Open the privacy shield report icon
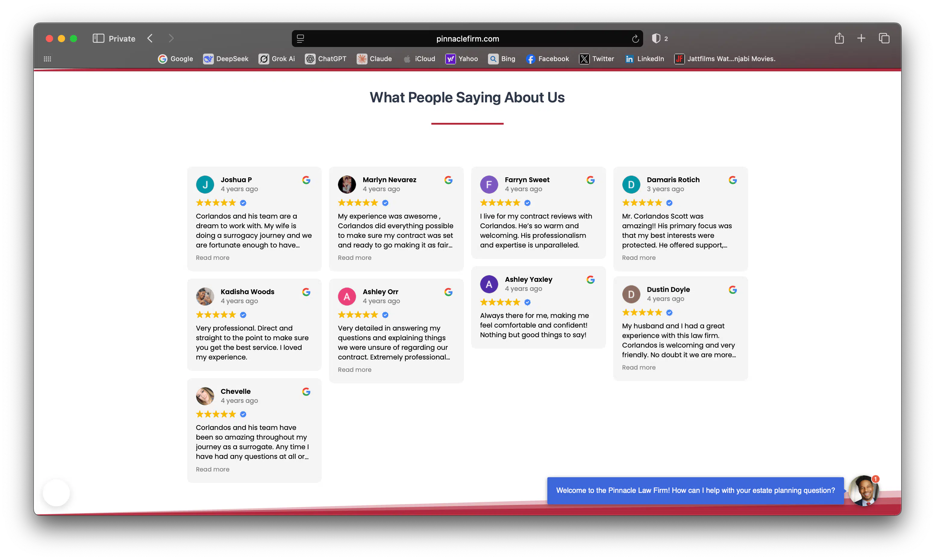This screenshot has height=560, width=935. [656, 39]
